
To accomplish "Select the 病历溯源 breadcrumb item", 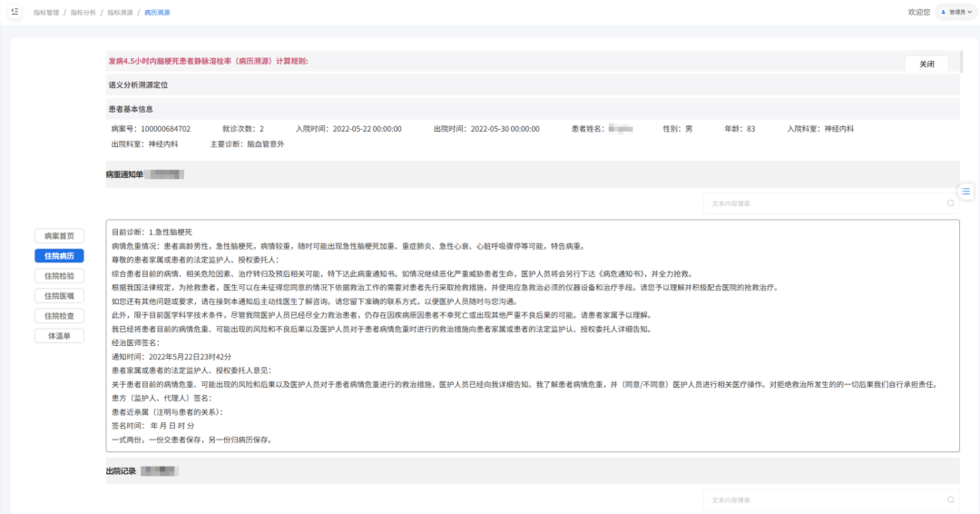I will (x=157, y=13).
